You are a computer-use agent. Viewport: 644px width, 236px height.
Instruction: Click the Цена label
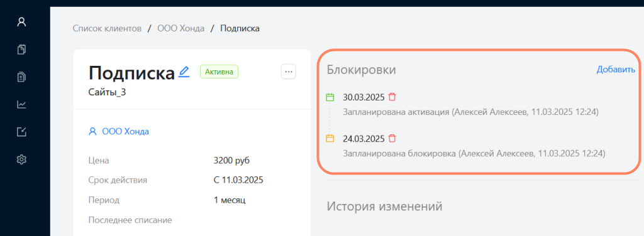point(99,160)
